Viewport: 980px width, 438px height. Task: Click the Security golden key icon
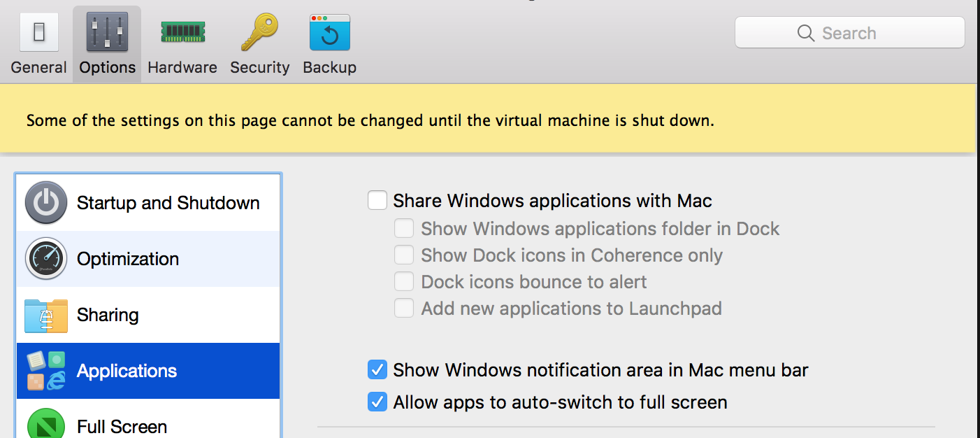click(x=259, y=33)
